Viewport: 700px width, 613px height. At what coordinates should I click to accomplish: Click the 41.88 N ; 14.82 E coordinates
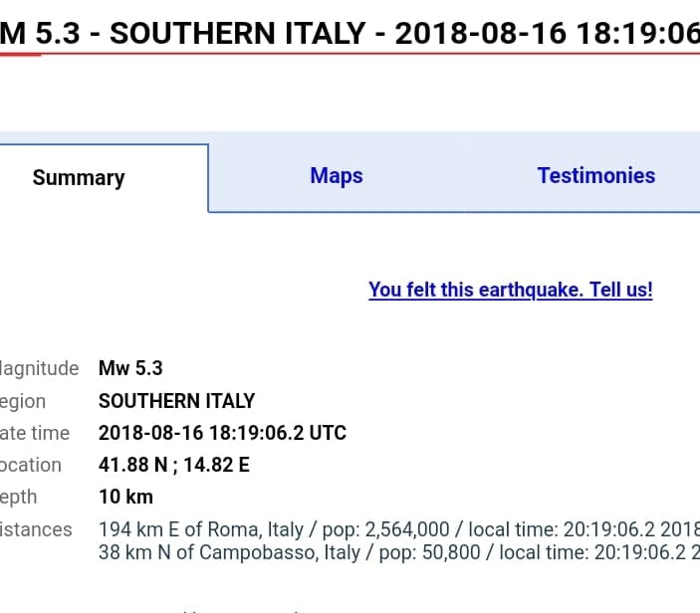173,465
